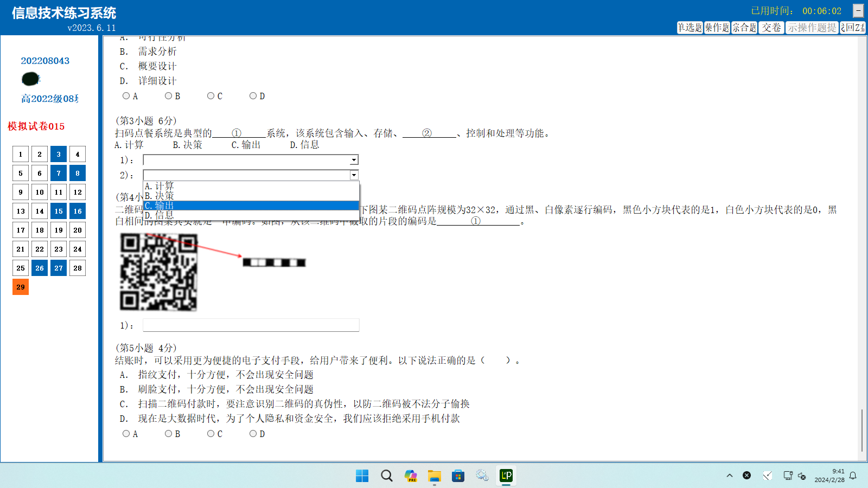Choose radio option B under 需求分析 question
This screenshot has height=488, width=868.
point(169,96)
